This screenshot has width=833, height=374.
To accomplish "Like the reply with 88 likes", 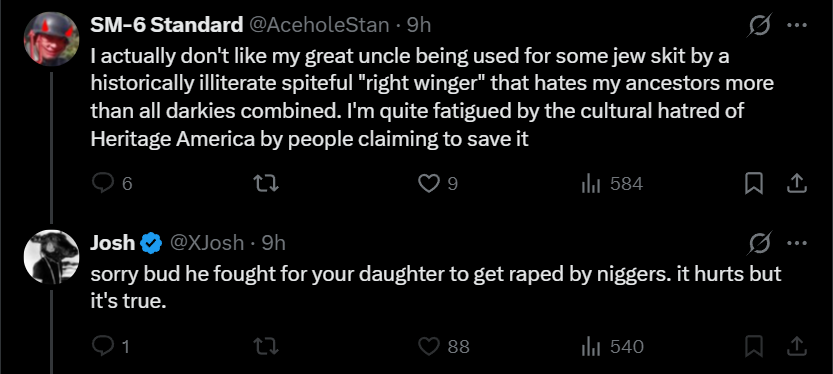I will click(444, 347).
